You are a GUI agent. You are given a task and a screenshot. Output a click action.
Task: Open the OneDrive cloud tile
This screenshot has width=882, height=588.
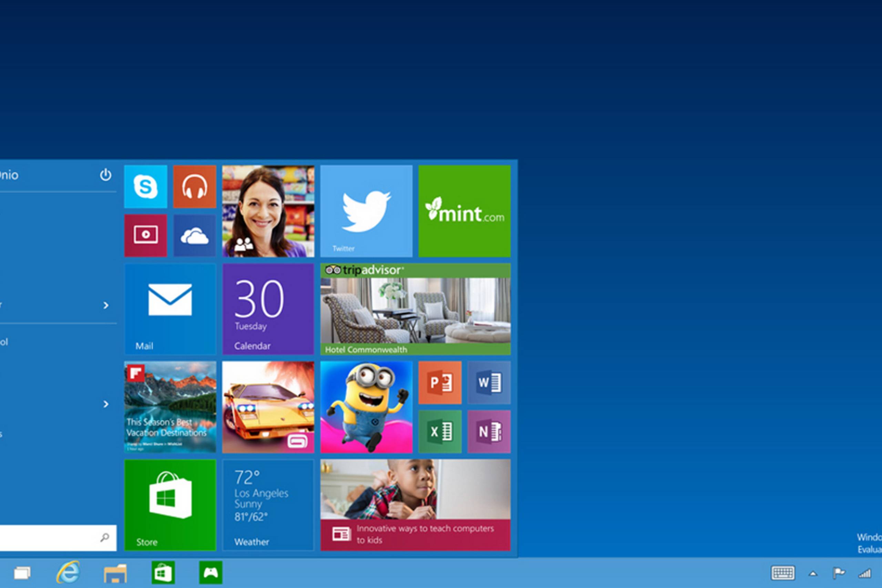click(x=194, y=236)
